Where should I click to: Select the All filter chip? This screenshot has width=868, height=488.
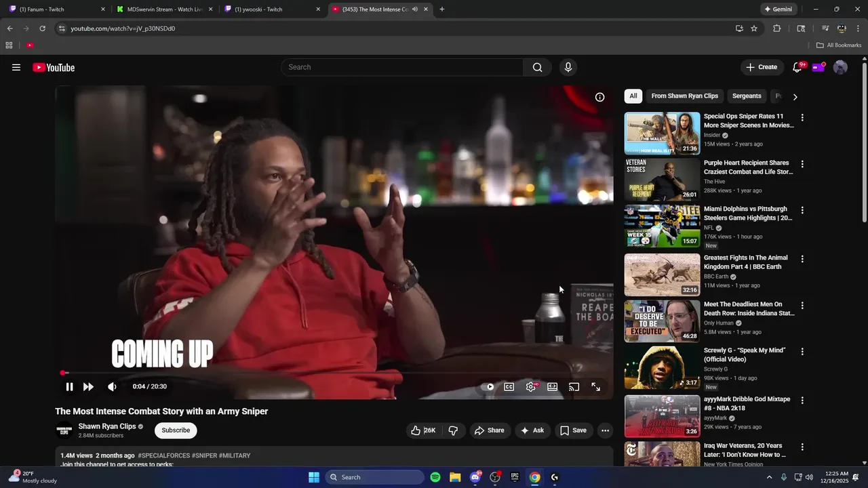[x=633, y=96]
